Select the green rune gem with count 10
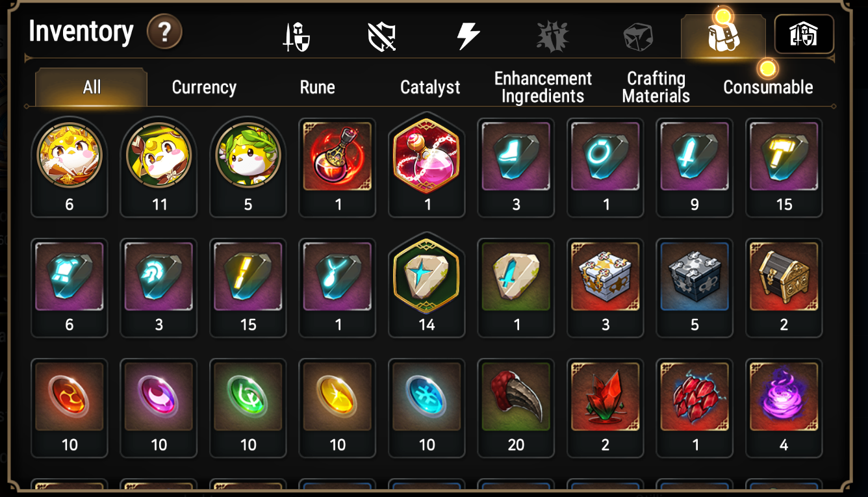This screenshot has height=497, width=868. [248, 408]
